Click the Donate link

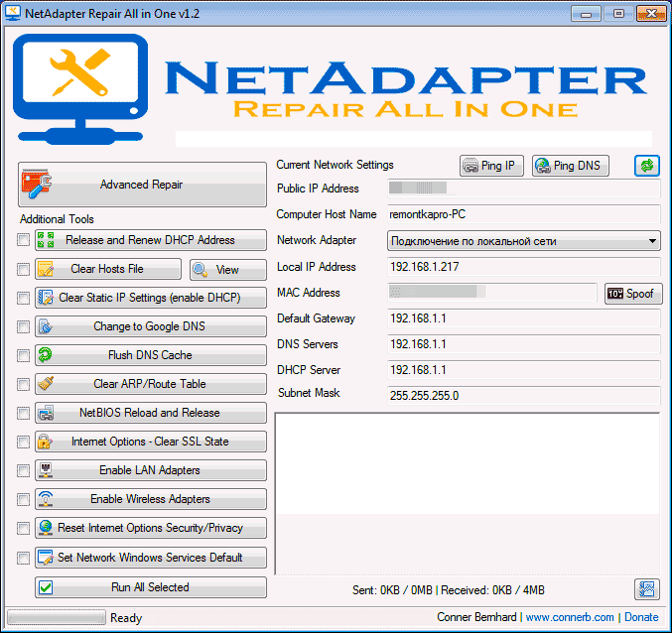coord(641,617)
